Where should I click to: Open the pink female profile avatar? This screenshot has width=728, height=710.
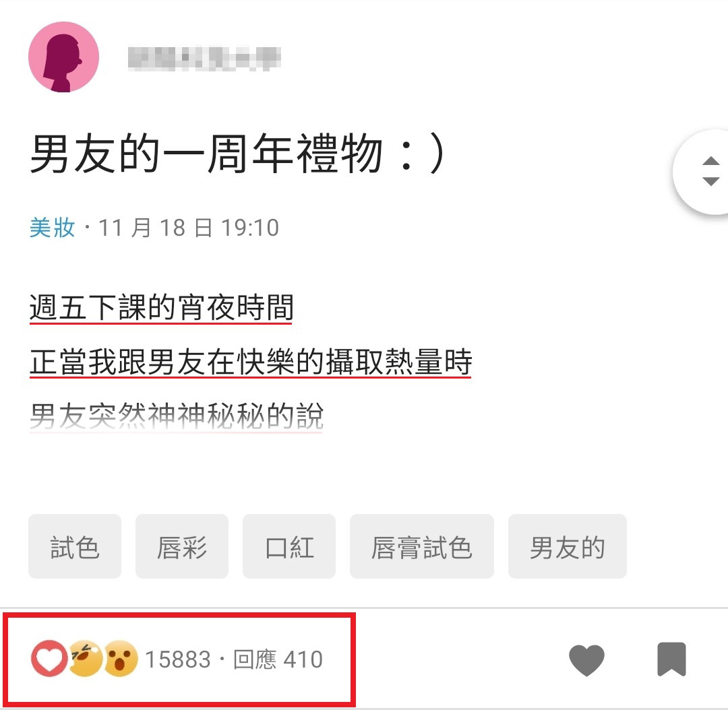click(63, 57)
